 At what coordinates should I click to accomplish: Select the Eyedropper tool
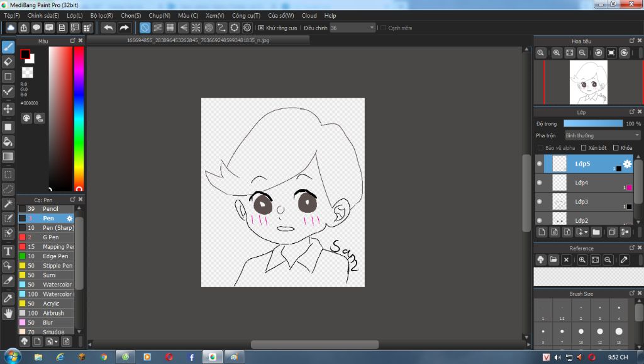8,299
